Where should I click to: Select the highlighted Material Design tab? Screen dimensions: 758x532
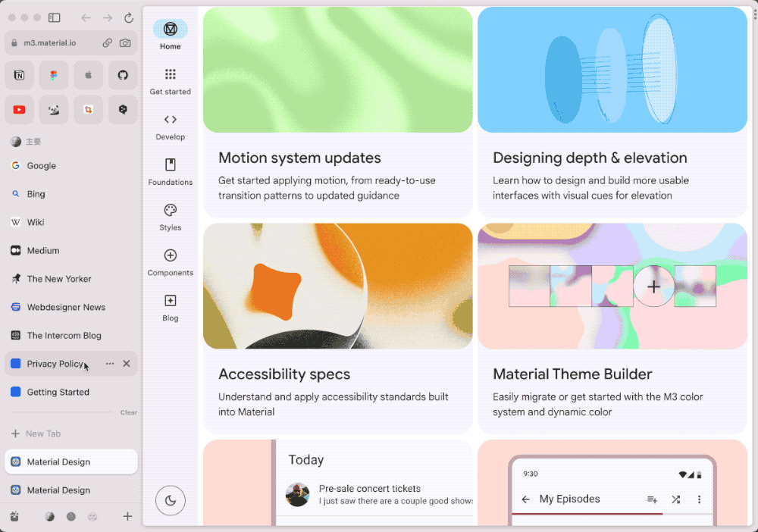tap(71, 462)
